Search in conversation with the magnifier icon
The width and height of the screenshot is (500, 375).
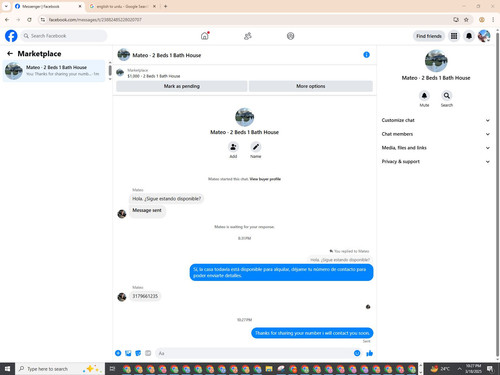pyautogui.click(x=447, y=96)
